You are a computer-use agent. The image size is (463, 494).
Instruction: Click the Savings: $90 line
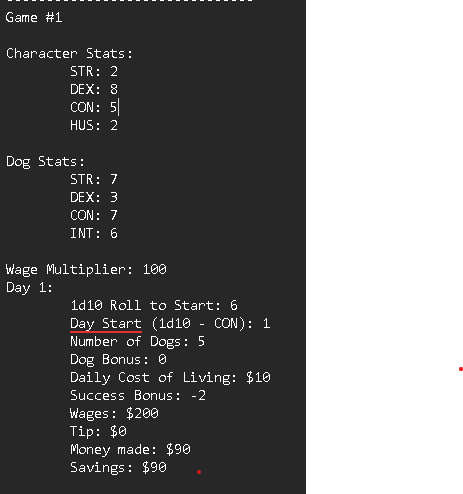[x=118, y=468]
